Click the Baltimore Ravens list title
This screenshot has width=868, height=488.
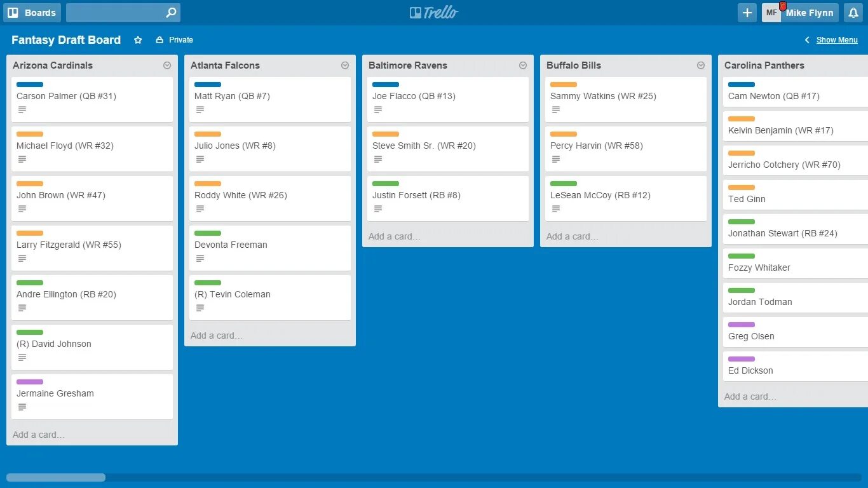tap(408, 65)
